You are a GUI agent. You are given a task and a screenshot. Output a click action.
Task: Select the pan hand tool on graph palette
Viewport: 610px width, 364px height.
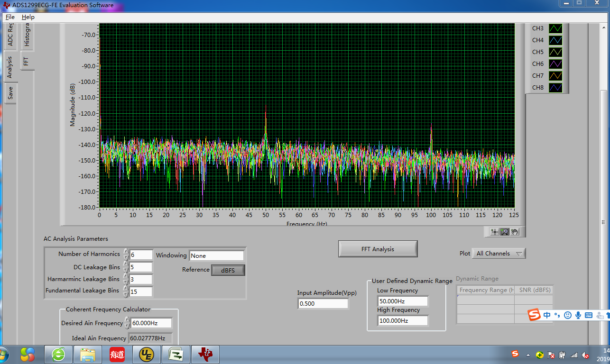pos(514,232)
